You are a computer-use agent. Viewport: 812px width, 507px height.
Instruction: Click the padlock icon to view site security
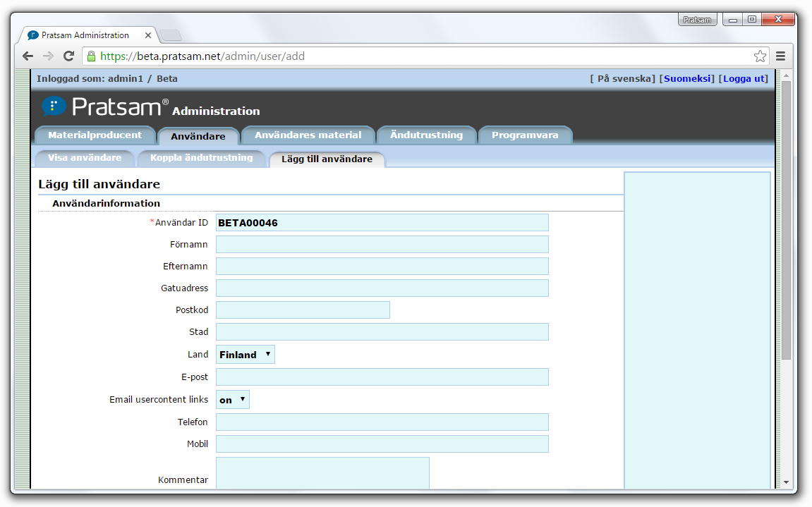tap(90, 55)
